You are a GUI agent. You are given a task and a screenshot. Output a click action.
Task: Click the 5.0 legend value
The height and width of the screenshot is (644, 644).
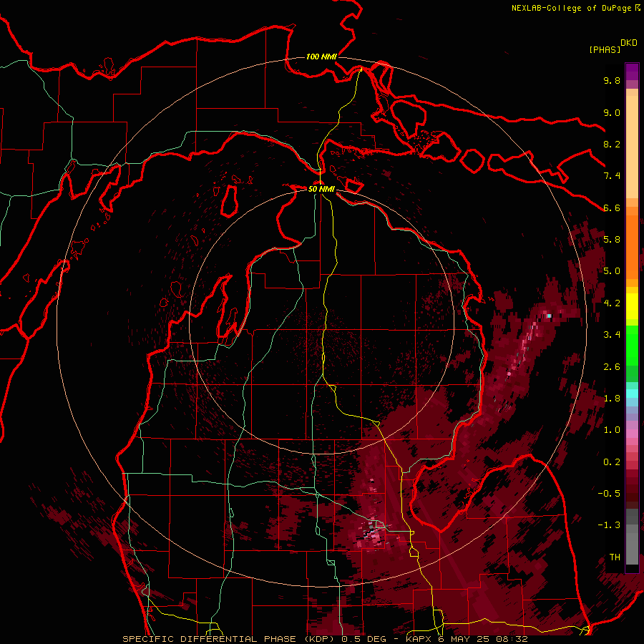[612, 271]
